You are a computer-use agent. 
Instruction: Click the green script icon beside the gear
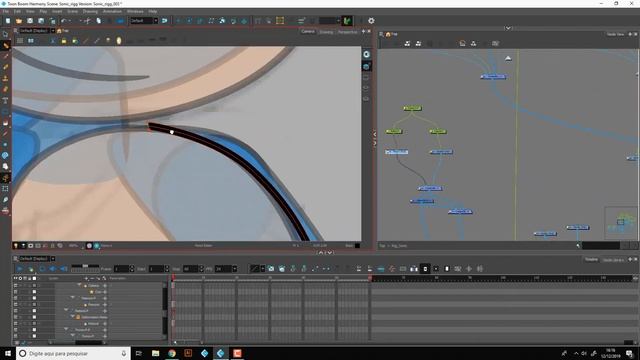[347, 20]
